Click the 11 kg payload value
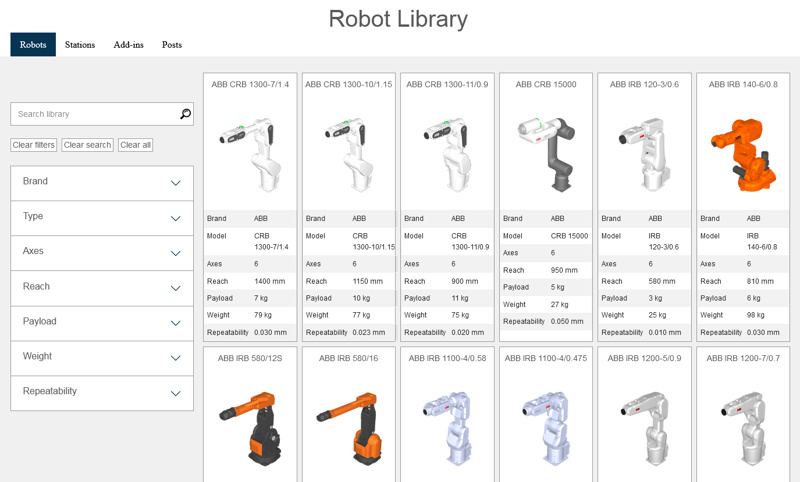The height and width of the screenshot is (482, 800). (x=460, y=298)
